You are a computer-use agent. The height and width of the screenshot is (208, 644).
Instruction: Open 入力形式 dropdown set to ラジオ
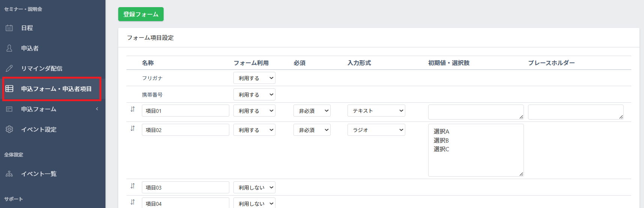click(x=376, y=130)
